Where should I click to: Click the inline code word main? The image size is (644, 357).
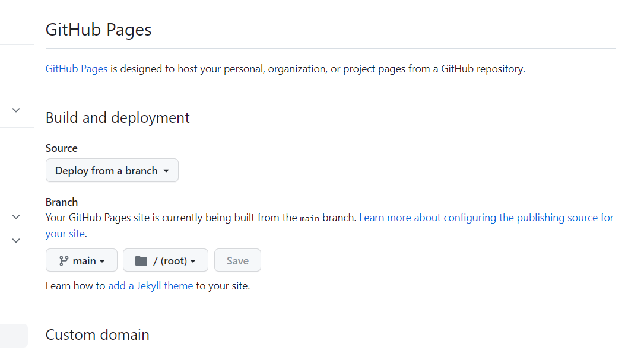[310, 218]
